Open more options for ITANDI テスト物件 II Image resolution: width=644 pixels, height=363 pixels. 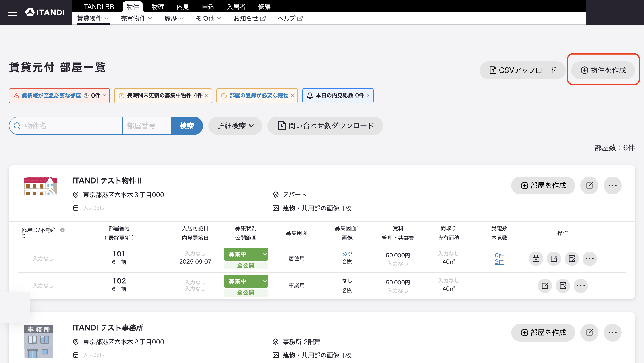(612, 185)
